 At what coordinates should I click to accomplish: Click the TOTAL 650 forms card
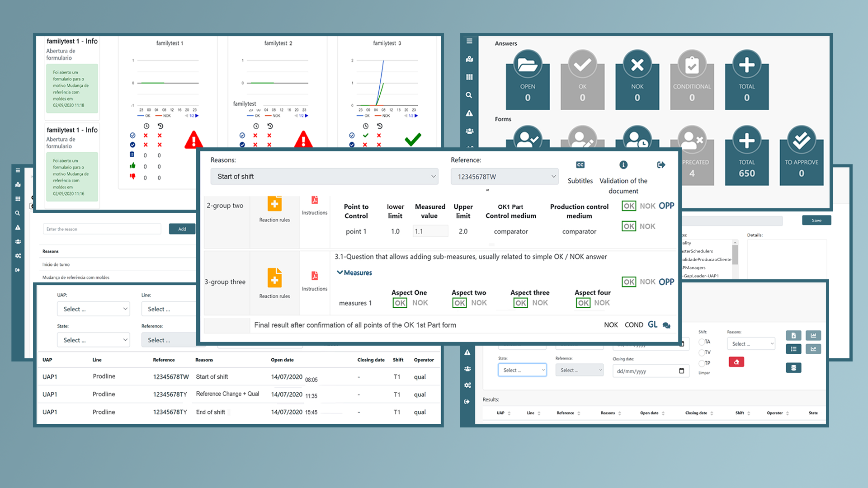click(x=747, y=156)
